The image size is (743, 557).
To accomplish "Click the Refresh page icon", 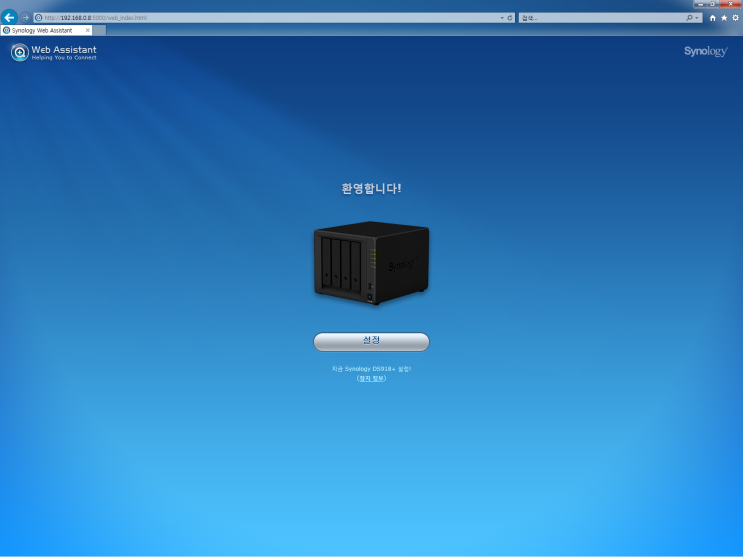I will [510, 18].
